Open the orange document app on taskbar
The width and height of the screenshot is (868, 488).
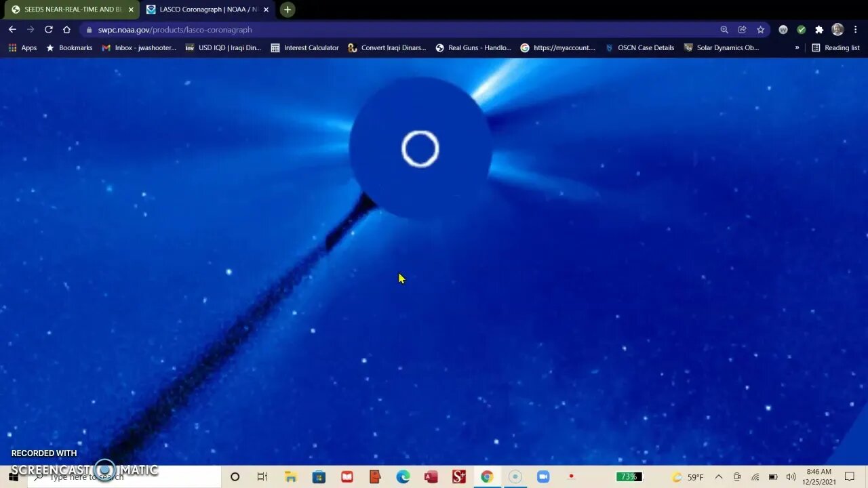pos(375,476)
